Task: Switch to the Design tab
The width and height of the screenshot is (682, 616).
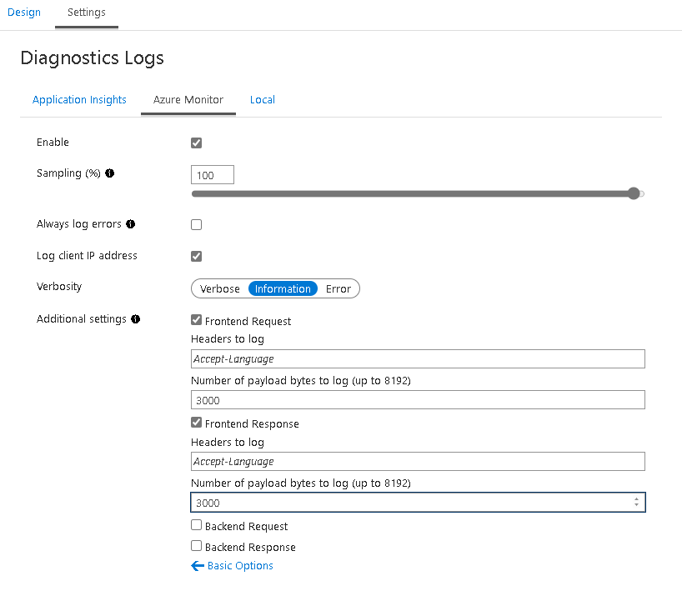Action: [x=23, y=13]
